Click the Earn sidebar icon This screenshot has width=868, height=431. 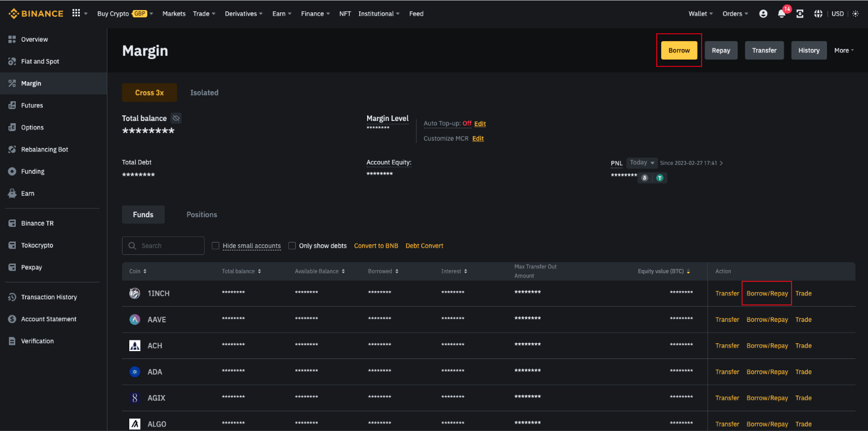pos(12,193)
